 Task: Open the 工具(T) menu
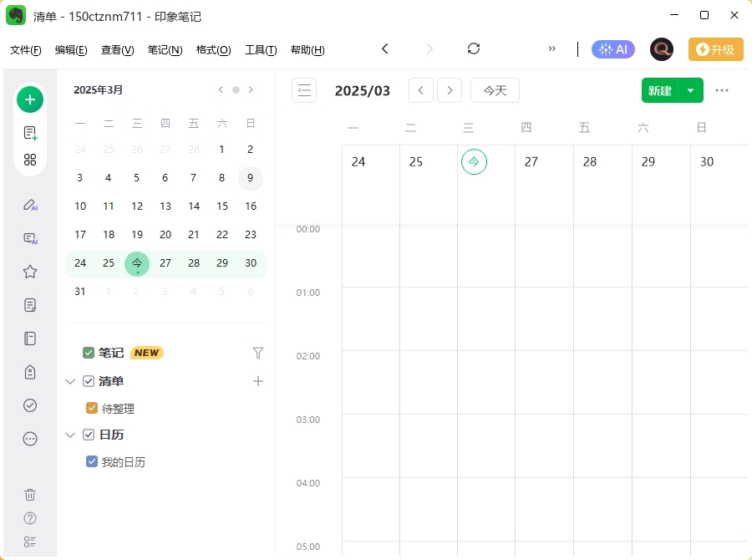261,50
